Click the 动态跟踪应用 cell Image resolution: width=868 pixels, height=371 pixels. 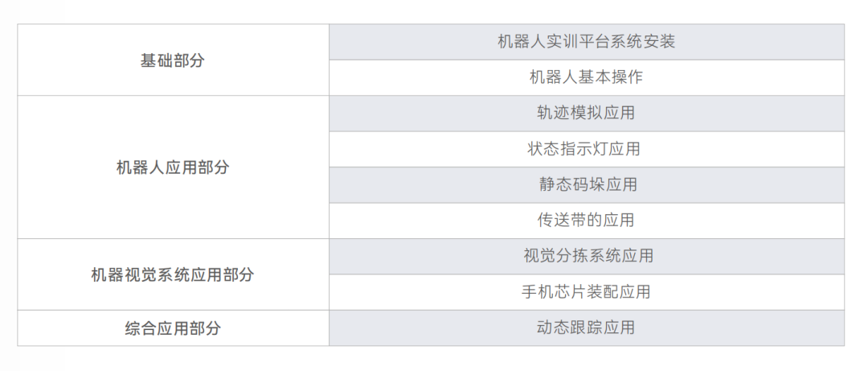pos(586,328)
